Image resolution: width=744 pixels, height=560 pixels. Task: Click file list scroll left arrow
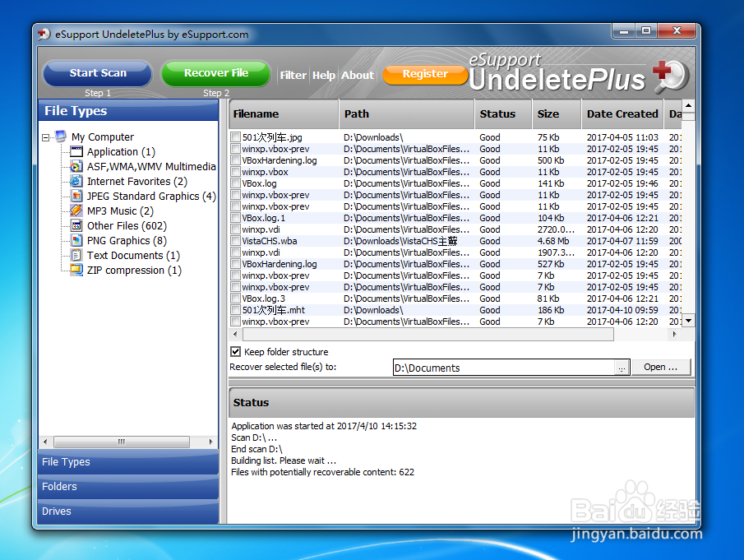(x=235, y=335)
